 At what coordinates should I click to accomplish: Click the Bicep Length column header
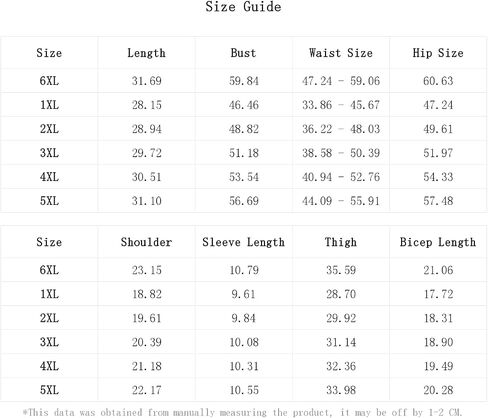[438, 242]
